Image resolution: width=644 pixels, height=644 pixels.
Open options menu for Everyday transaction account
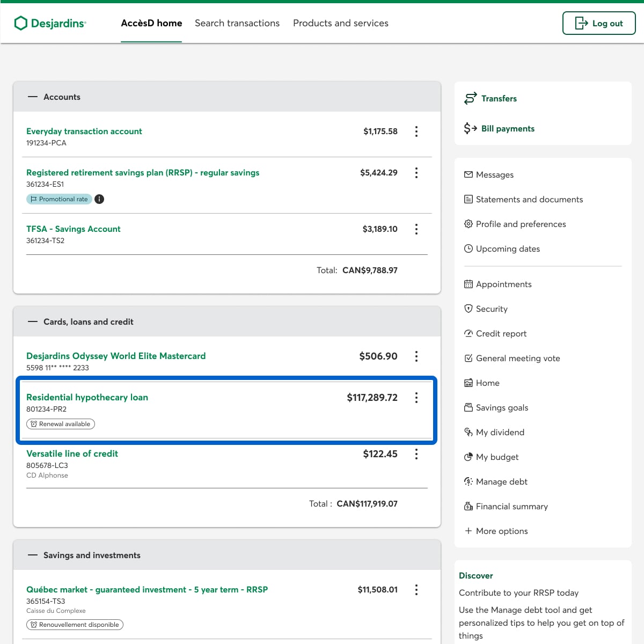click(416, 131)
